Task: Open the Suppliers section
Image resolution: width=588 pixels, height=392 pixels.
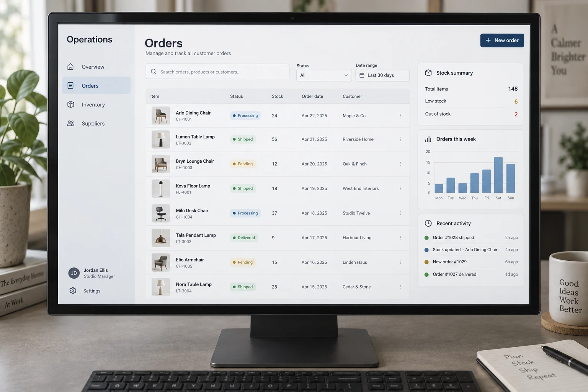Action: (96, 123)
